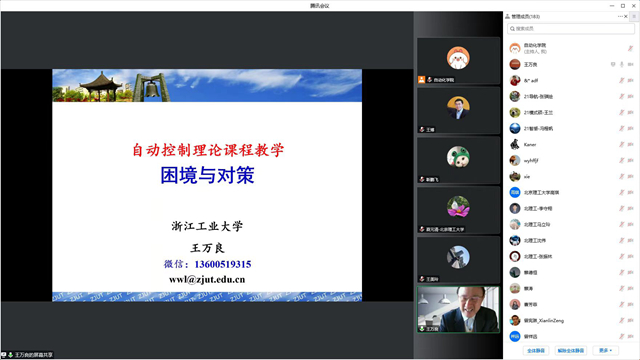Select the active speaker's live video thumbnail

point(458,309)
